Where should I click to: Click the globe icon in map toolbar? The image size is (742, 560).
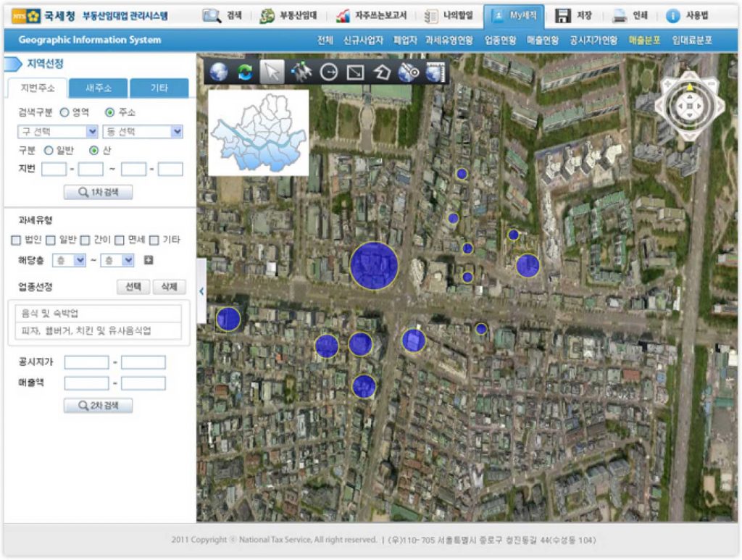click(219, 72)
